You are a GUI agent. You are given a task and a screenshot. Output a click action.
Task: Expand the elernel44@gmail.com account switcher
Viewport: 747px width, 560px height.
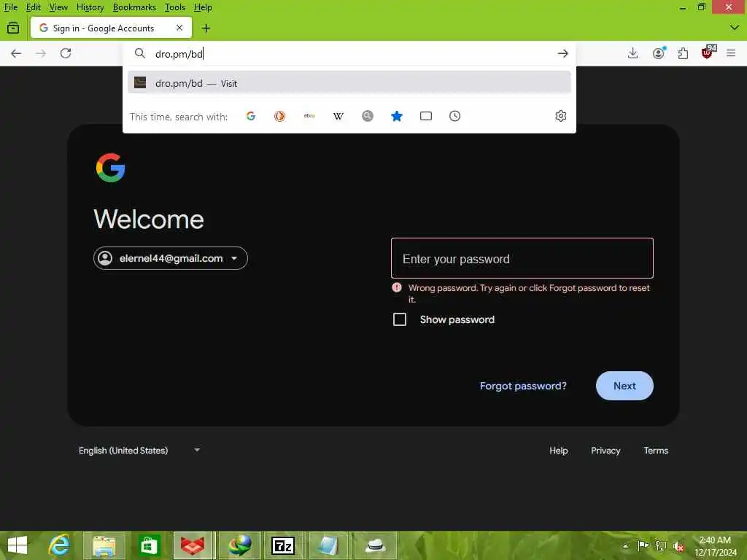point(171,258)
